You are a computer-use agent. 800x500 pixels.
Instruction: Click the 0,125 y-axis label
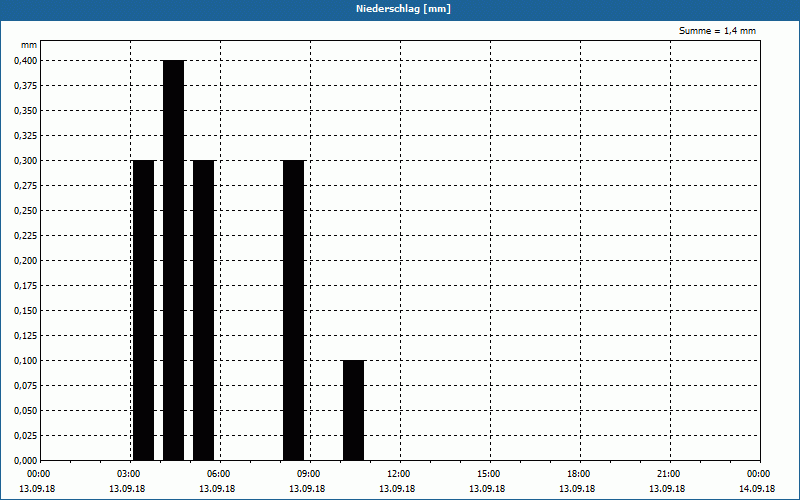coord(26,336)
